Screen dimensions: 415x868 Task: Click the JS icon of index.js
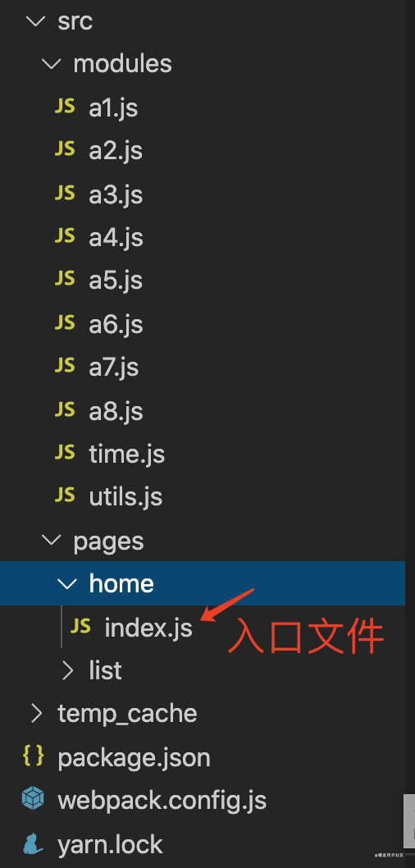(80, 626)
